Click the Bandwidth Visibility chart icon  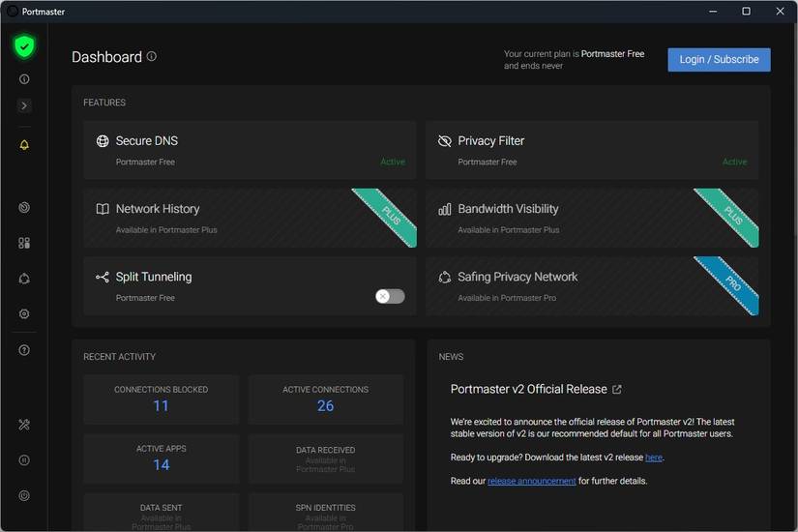tap(444, 209)
